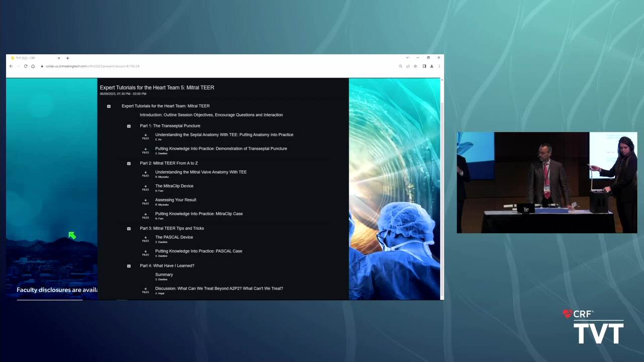Viewport: 644px width, 362px height.
Task: Click the Part 1: The Transseptal Puncture heading
Action: pyautogui.click(x=170, y=126)
